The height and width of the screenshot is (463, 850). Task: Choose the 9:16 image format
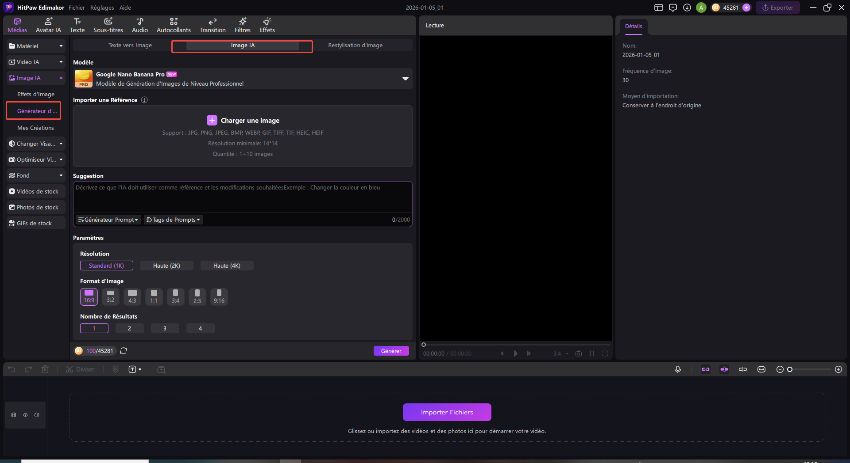coord(219,297)
